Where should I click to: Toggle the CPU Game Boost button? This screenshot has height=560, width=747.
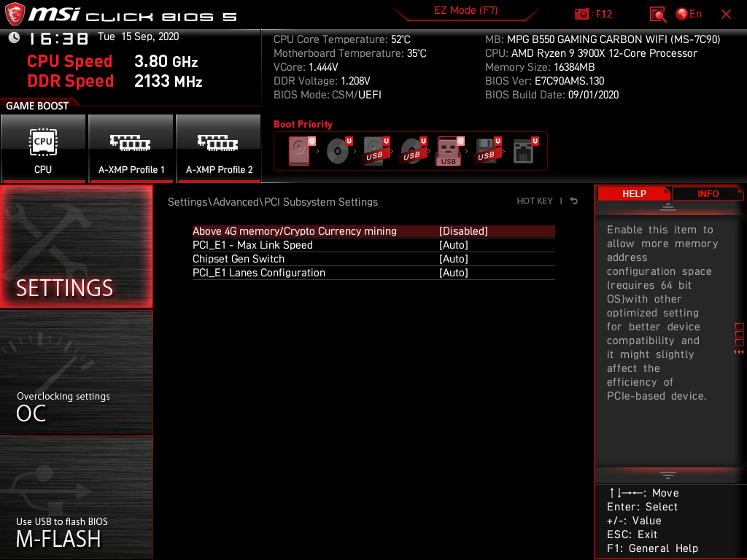click(43, 148)
